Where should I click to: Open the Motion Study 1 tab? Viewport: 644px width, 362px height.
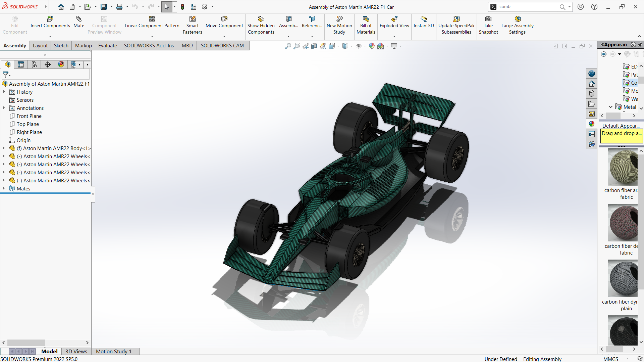click(x=114, y=351)
